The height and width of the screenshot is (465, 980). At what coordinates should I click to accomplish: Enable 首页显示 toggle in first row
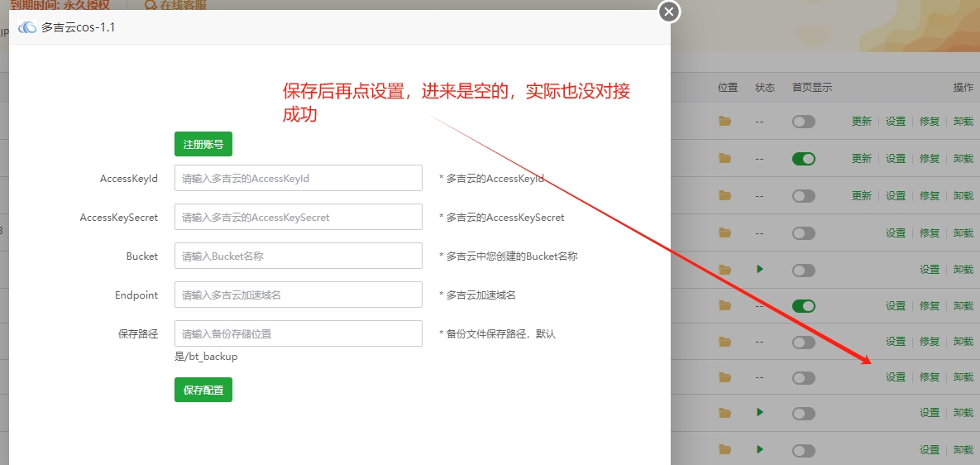pos(804,122)
